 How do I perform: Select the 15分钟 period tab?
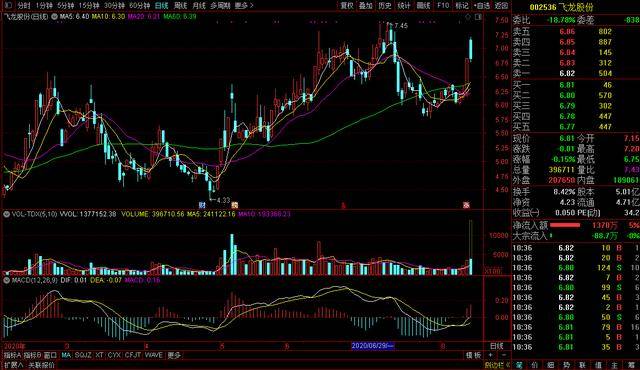pyautogui.click(x=89, y=5)
